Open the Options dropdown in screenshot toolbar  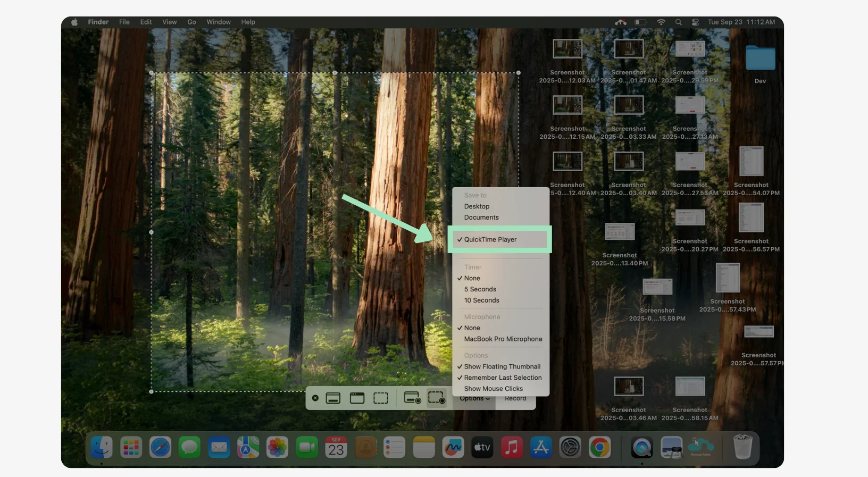474,398
